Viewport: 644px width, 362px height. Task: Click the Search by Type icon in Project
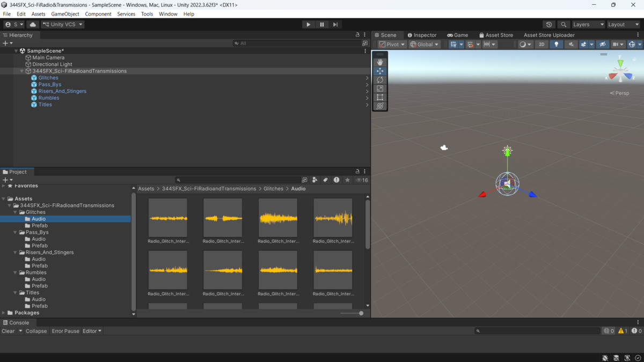[x=315, y=180]
